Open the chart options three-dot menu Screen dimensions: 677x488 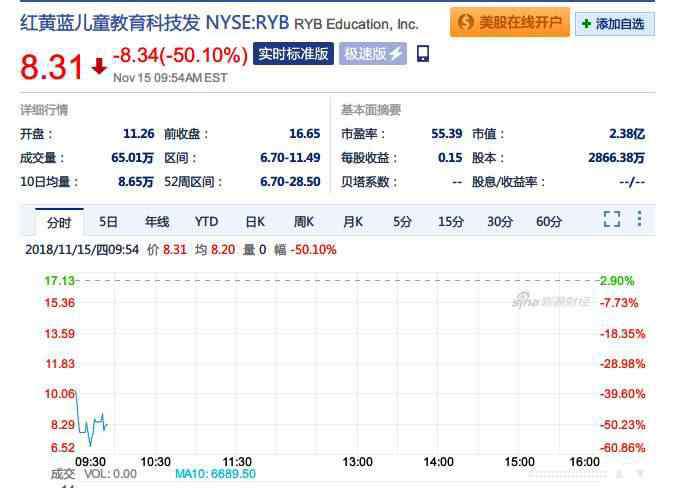pos(639,219)
